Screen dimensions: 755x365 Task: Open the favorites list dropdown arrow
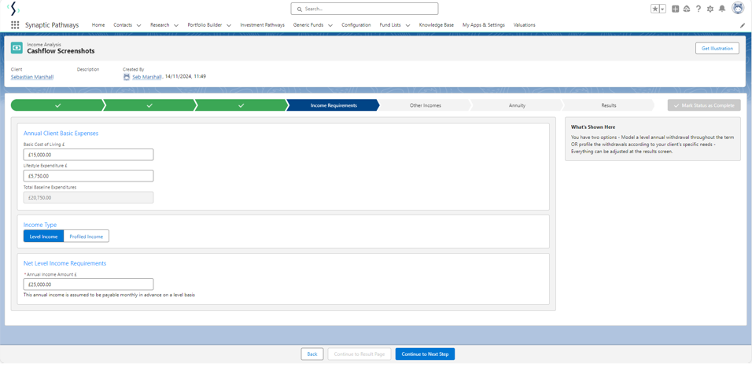663,9
